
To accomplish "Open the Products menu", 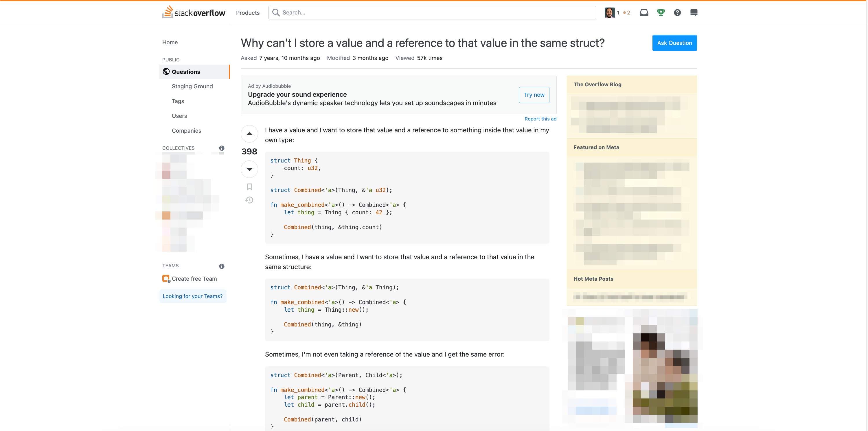I will (248, 12).
